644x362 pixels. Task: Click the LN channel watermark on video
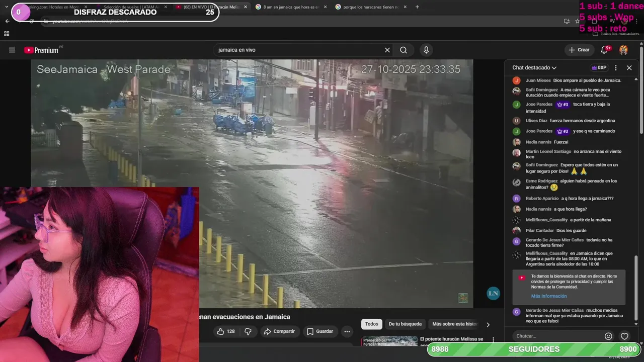click(493, 293)
